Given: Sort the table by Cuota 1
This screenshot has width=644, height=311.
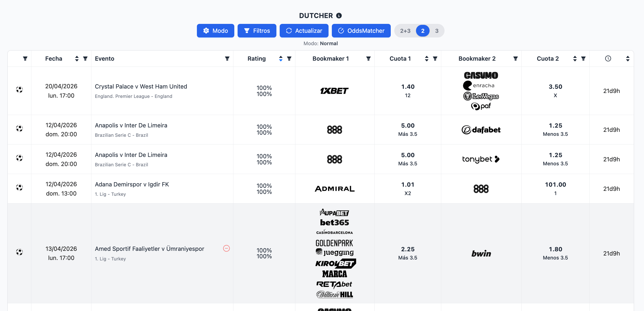Looking at the screenshot, I should pyautogui.click(x=427, y=58).
